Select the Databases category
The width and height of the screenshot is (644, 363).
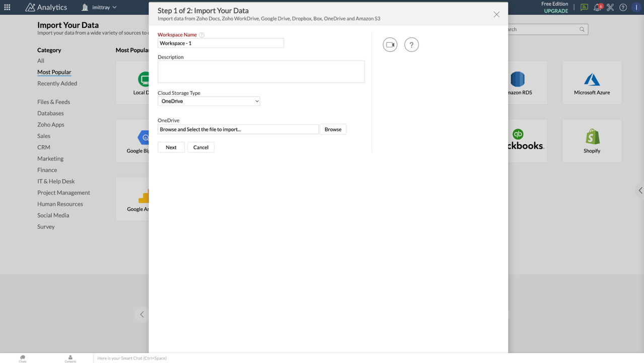click(50, 113)
